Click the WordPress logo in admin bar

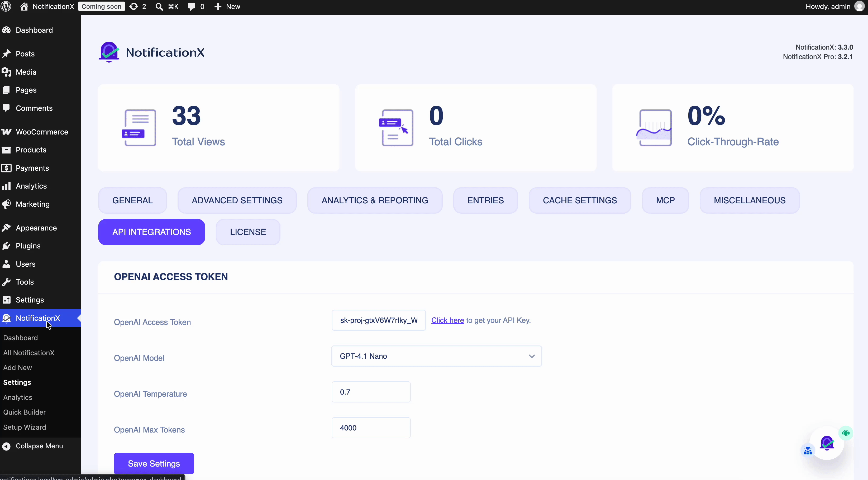point(6,6)
